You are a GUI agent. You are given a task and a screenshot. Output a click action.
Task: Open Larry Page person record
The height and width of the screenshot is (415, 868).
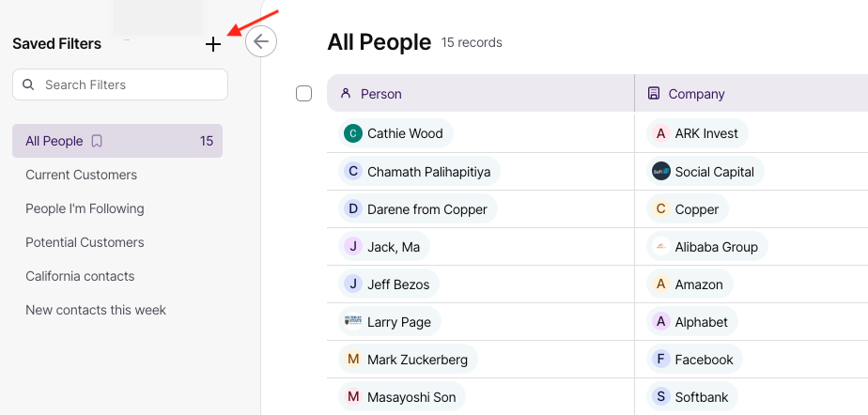(390, 321)
